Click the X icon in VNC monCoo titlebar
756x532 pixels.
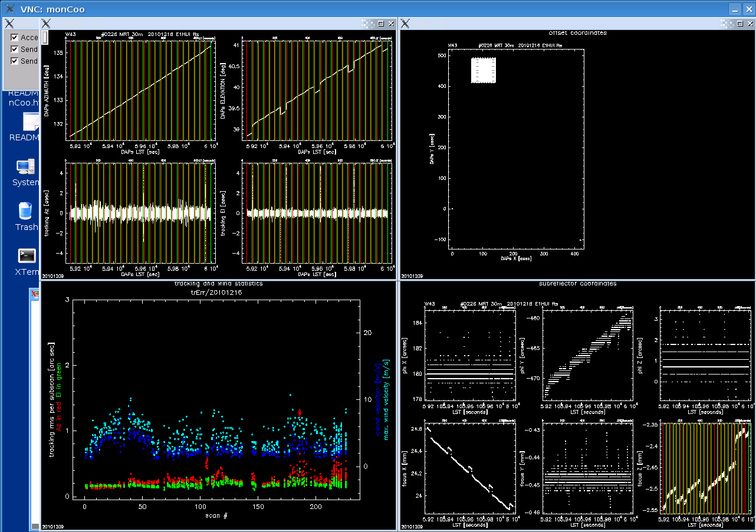click(10, 8)
